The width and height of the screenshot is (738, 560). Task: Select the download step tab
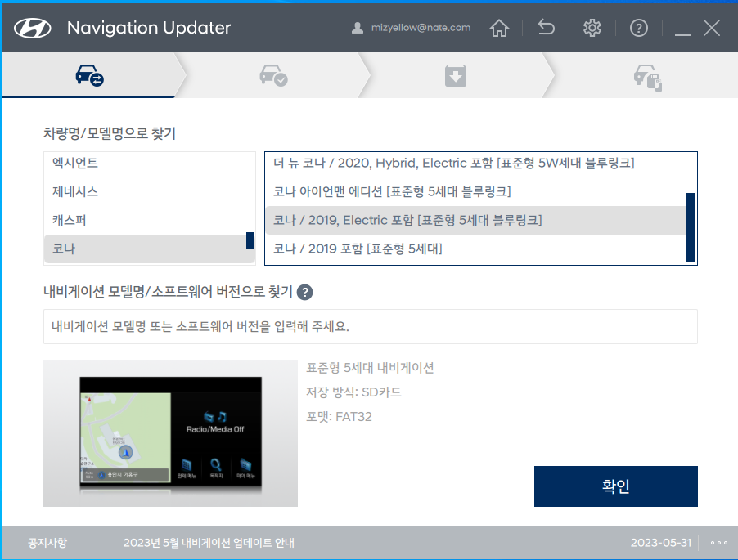(x=456, y=75)
